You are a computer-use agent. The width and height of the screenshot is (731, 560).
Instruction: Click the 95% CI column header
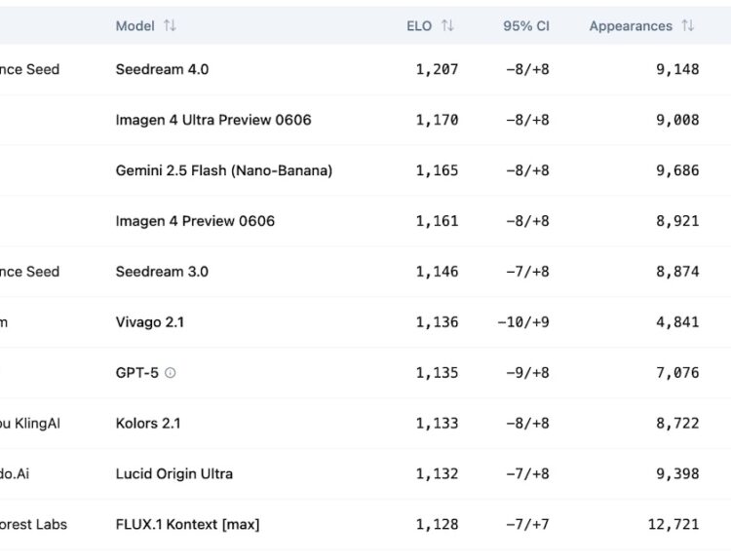[525, 26]
